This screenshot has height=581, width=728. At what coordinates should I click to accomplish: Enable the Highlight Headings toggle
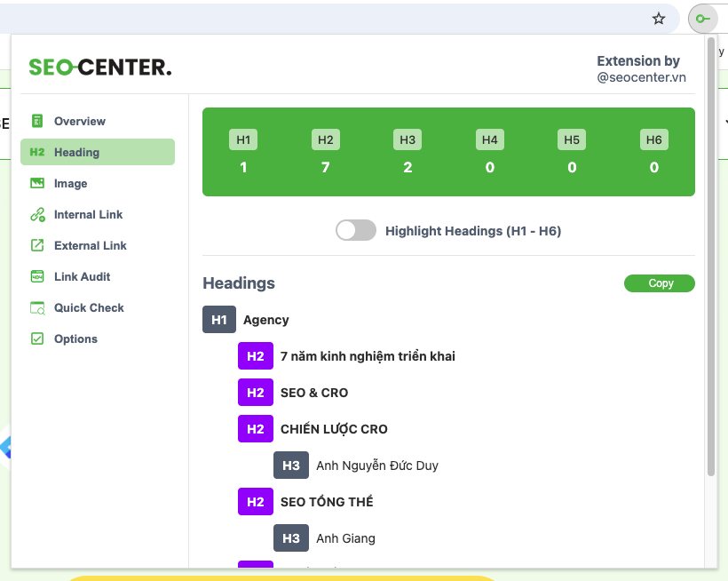click(x=356, y=231)
